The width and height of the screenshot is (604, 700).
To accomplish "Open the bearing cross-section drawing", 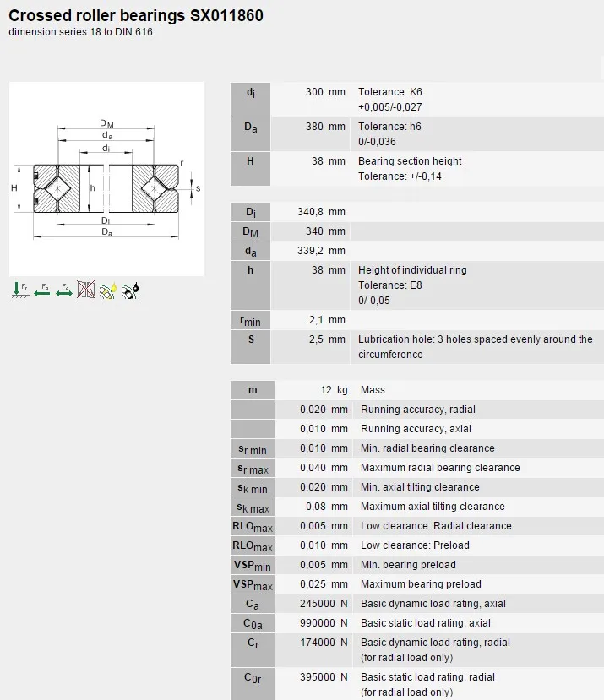I will pos(106,179).
